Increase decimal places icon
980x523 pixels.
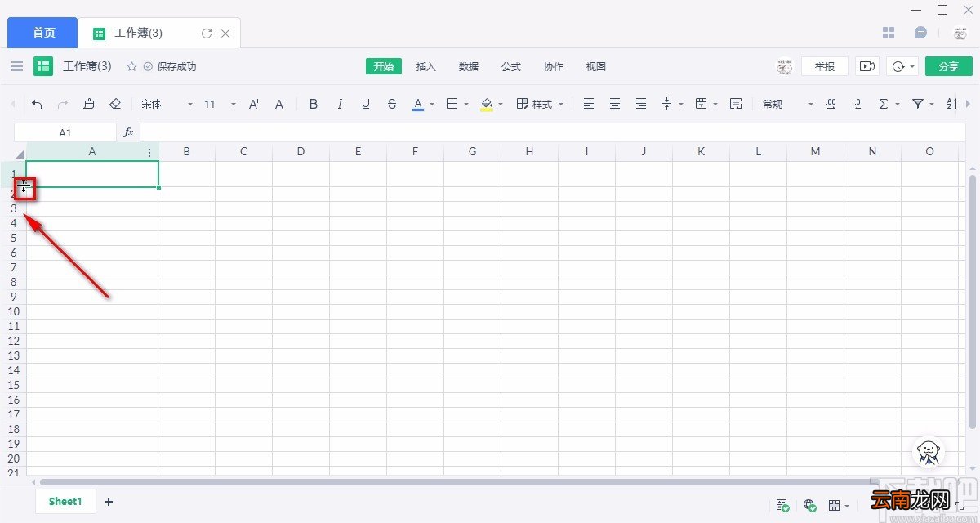(831, 104)
